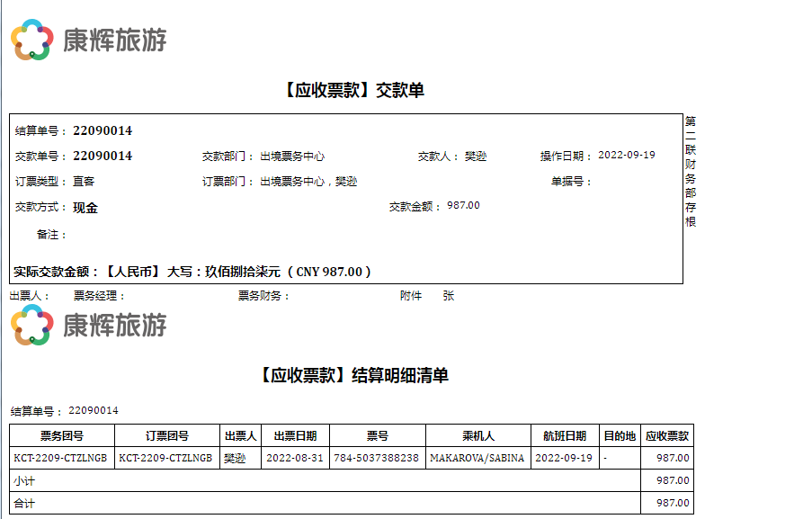Click the 票务团号 column header
The height and width of the screenshot is (519, 812).
click(x=62, y=435)
